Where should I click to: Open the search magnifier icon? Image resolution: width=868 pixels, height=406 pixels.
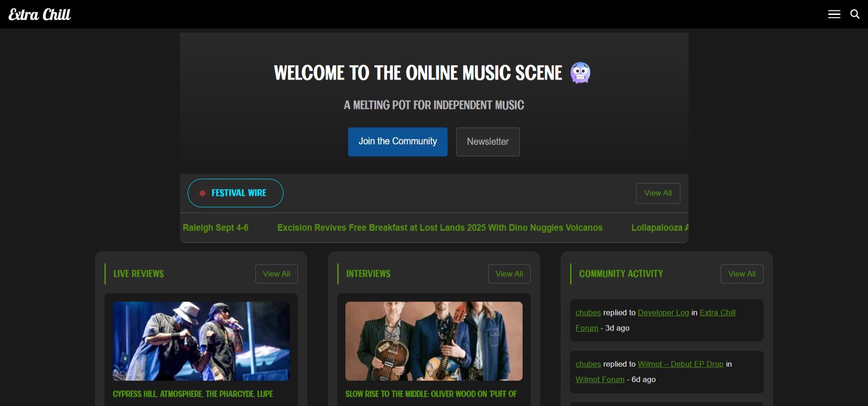coord(854,14)
